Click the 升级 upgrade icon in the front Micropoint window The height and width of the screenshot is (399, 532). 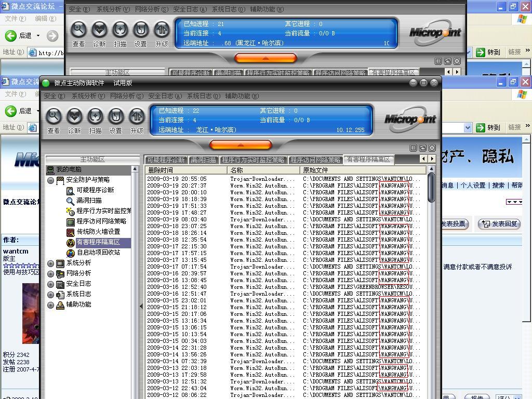[x=137, y=116]
